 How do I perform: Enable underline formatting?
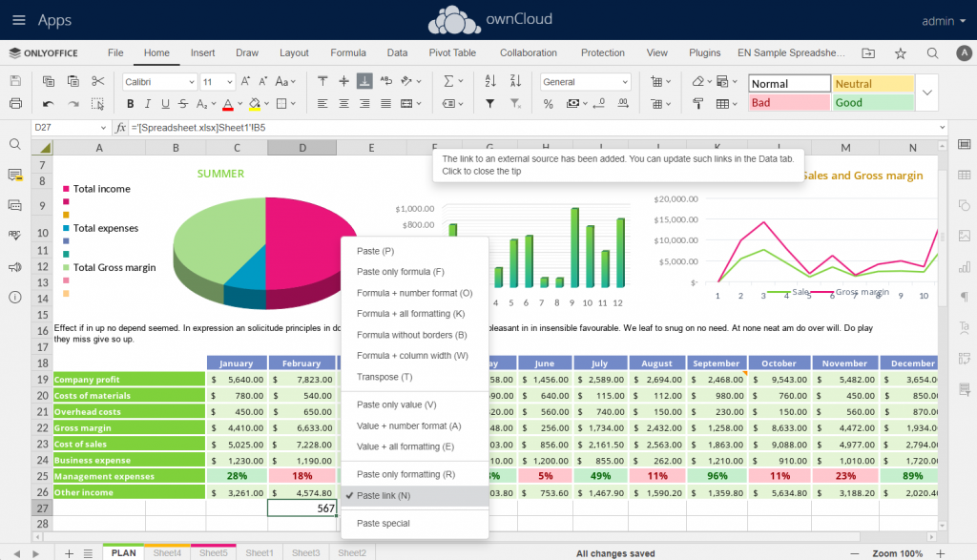click(165, 102)
